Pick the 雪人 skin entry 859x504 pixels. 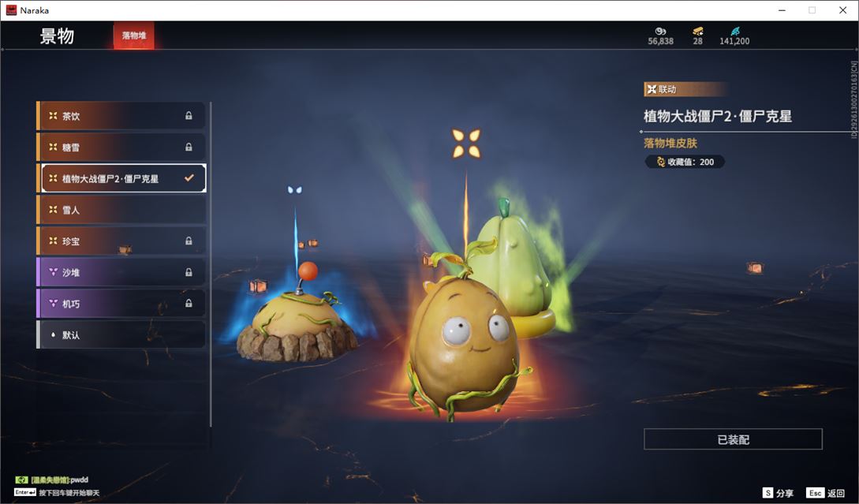[121, 209]
